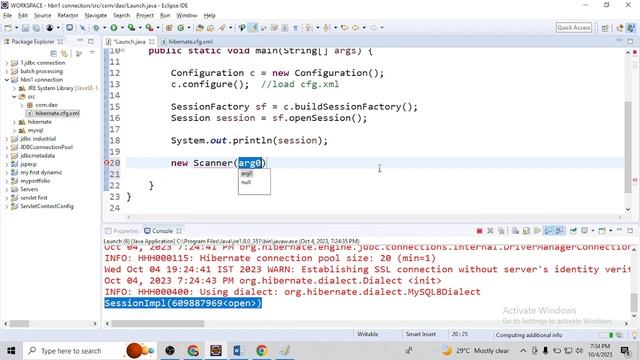The image size is (640, 360).
Task: Select 'null' in the autocomplete popup
Action: point(246,182)
